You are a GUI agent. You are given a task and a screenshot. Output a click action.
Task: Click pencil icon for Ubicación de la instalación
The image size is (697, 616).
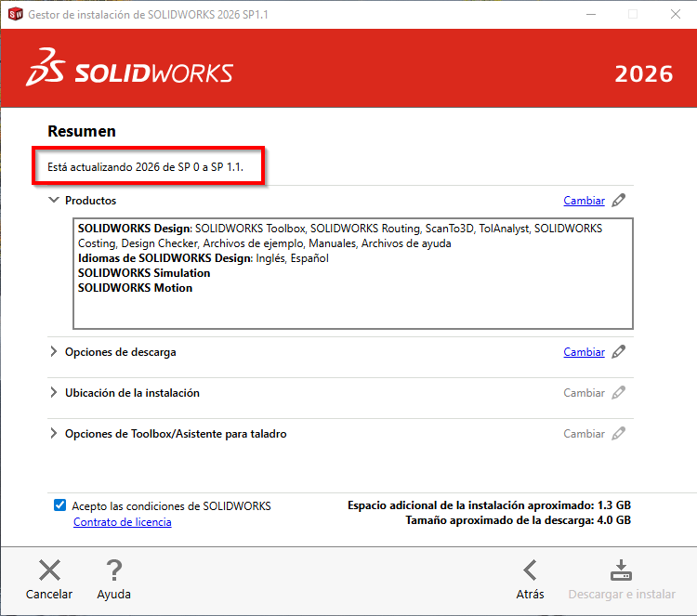click(x=619, y=393)
